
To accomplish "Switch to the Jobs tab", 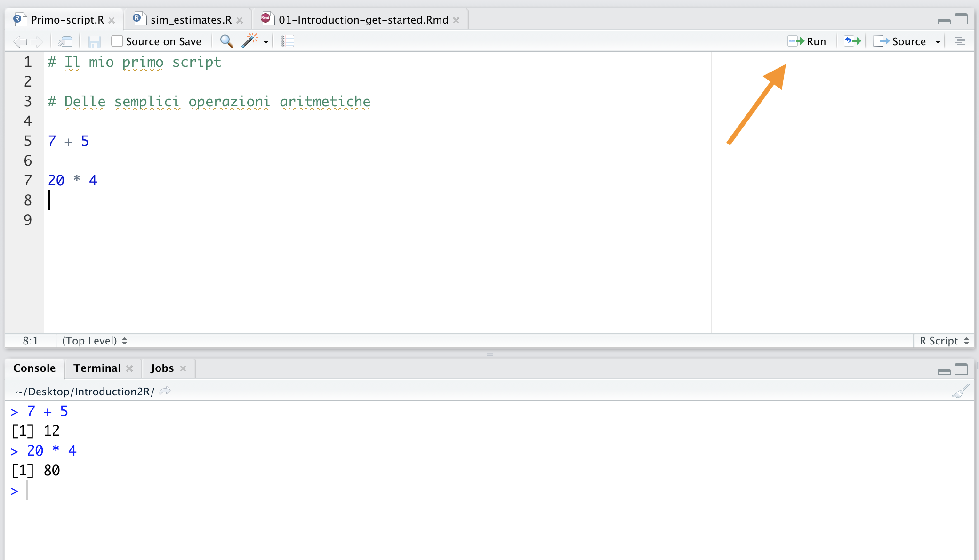I will 160,368.
